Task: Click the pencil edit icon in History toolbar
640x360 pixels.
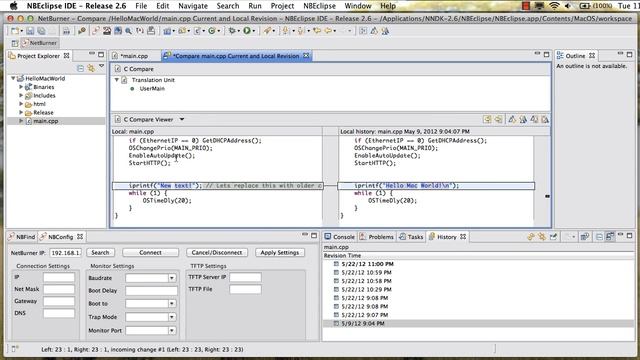Action: pyautogui.click(x=553, y=237)
